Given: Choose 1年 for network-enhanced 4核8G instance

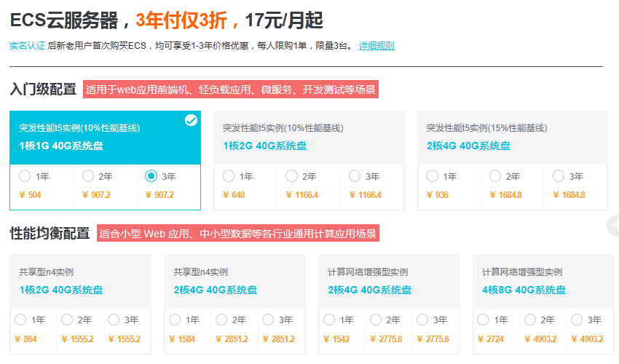Looking at the screenshot, I should click(483, 320).
